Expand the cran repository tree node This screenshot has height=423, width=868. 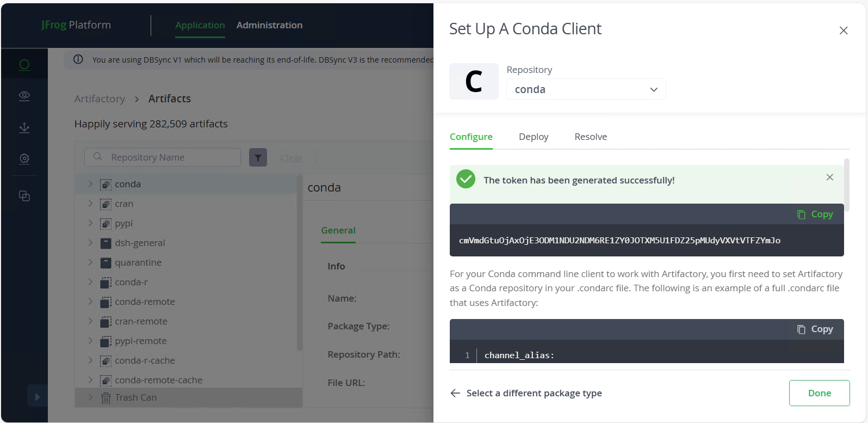90,204
